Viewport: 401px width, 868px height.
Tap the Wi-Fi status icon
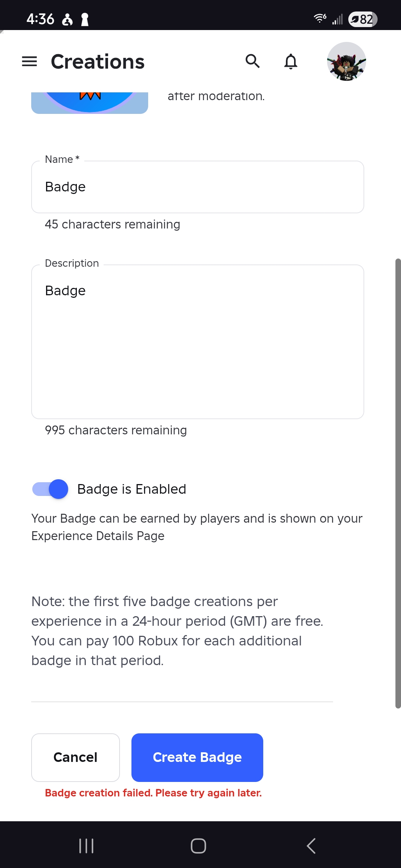pyautogui.click(x=320, y=18)
